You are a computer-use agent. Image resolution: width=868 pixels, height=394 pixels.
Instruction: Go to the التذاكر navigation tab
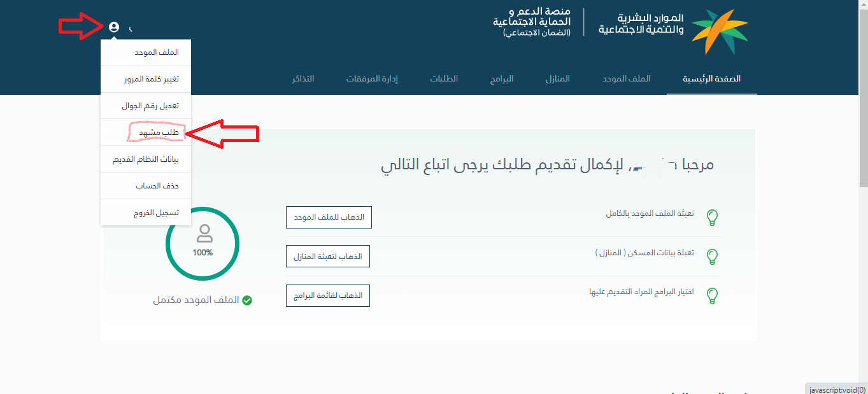pyautogui.click(x=302, y=79)
